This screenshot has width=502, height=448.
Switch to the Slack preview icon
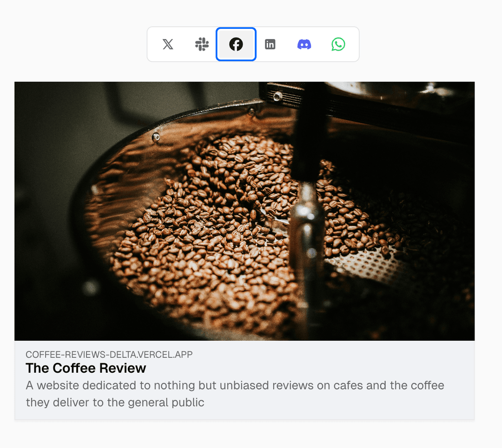point(202,44)
